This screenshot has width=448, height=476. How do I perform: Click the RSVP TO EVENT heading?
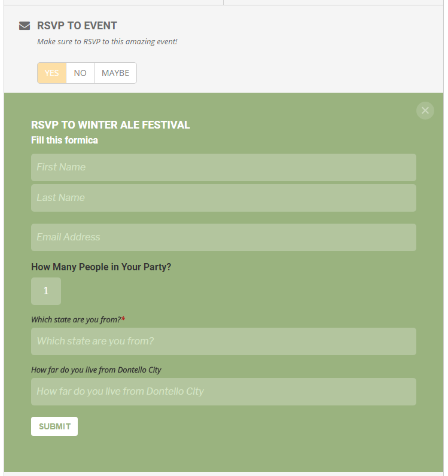coord(77,26)
